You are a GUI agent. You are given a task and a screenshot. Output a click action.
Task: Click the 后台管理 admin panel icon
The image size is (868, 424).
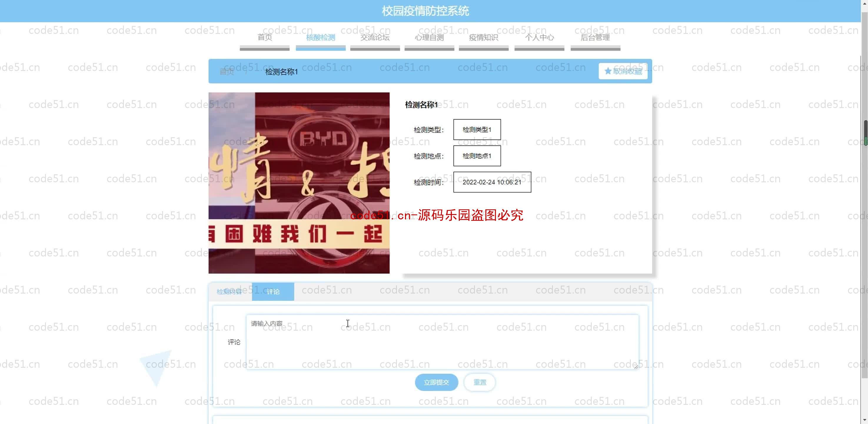pos(595,37)
